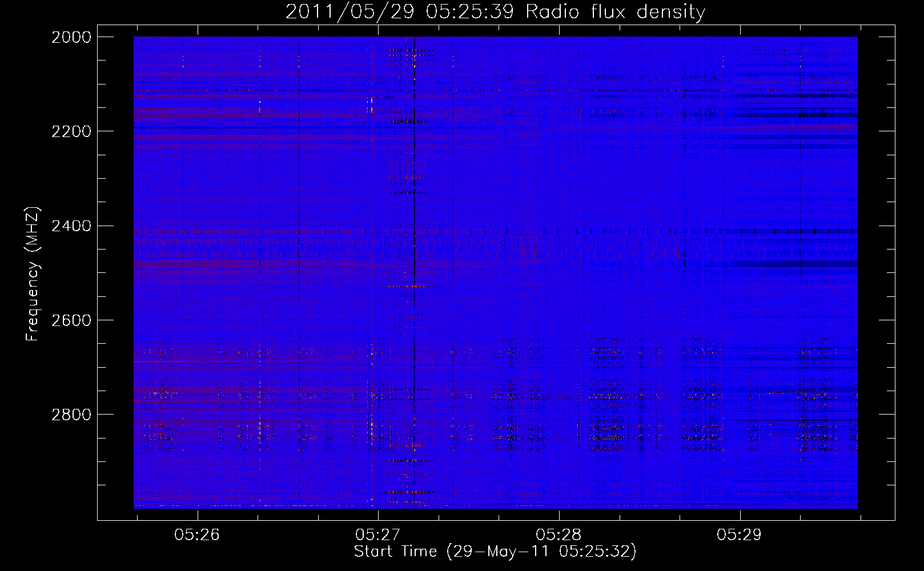Click the 05:26 time tick label
Image resolution: width=924 pixels, height=571 pixels.
click(197, 535)
